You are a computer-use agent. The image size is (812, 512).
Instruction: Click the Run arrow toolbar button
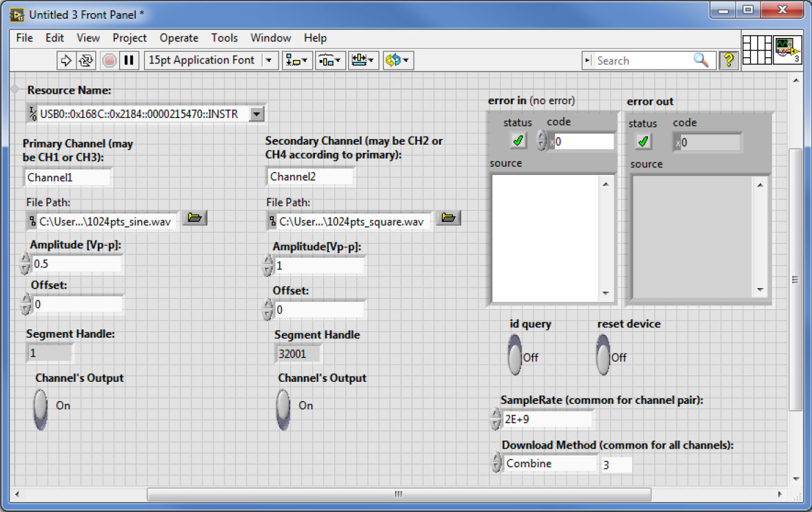tap(66, 61)
